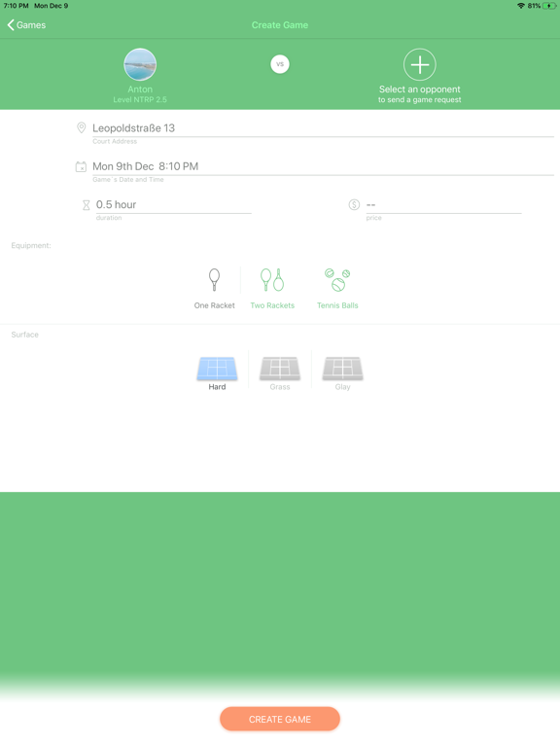
Task: Add an opponent with plus icon
Action: pyautogui.click(x=420, y=64)
